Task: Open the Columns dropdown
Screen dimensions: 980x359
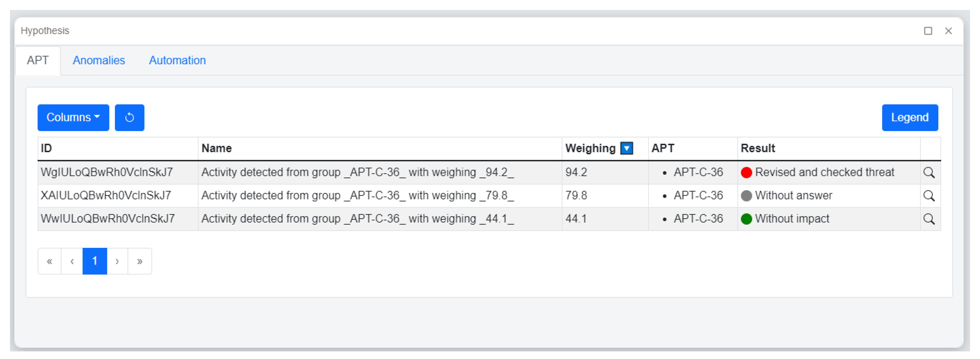Action: tap(73, 117)
